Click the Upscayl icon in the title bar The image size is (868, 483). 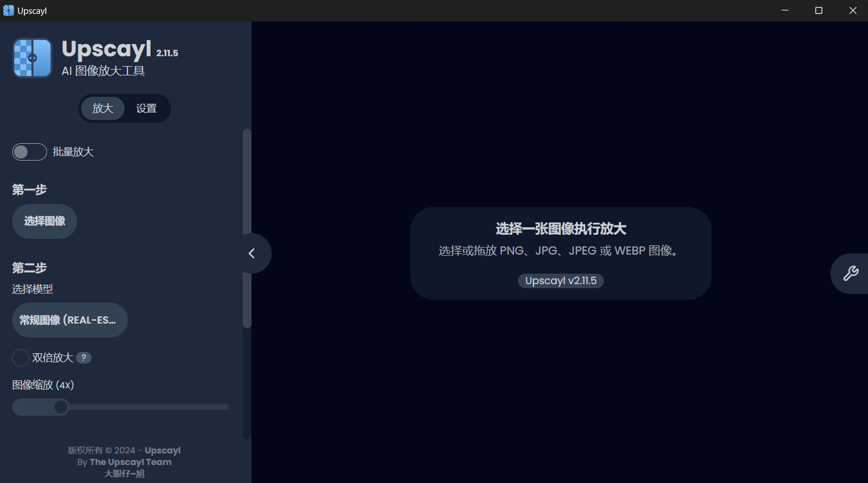pyautogui.click(x=8, y=10)
